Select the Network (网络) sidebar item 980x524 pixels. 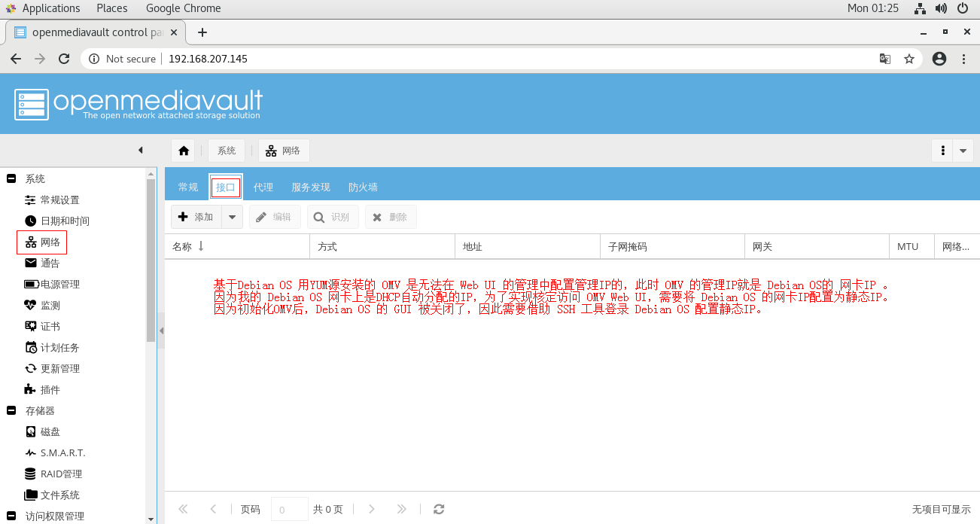pyautogui.click(x=42, y=242)
